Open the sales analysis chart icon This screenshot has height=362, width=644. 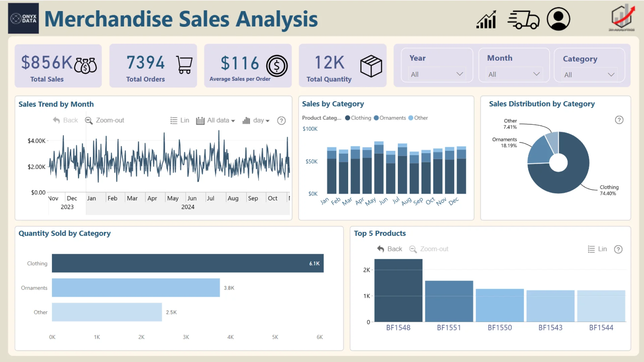(486, 19)
